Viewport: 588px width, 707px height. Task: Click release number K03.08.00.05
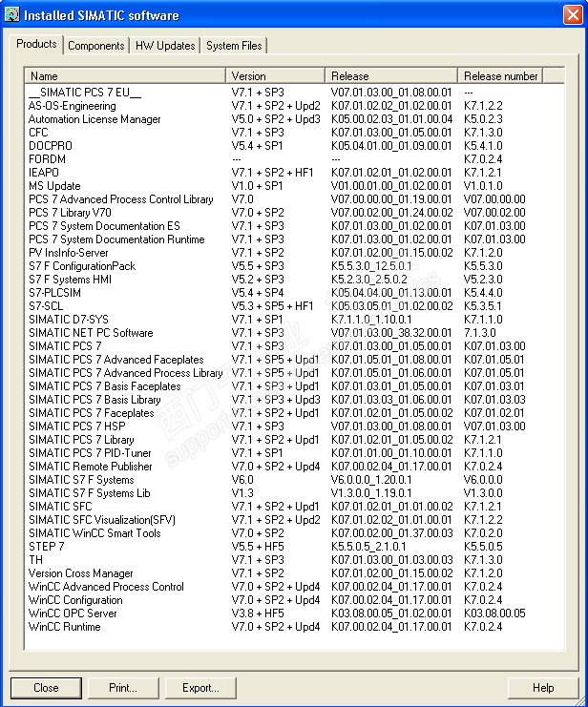(x=494, y=613)
